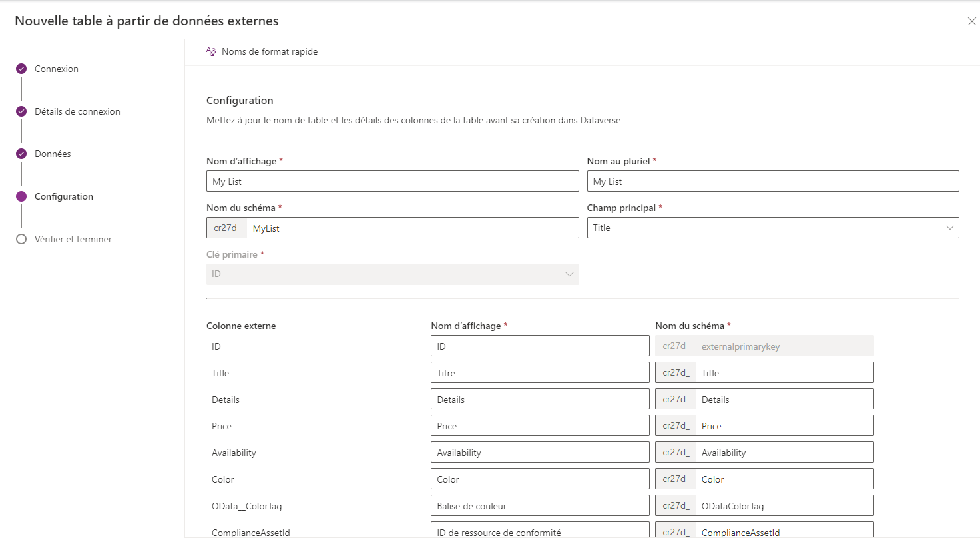Click the Color schema name field
980x538 pixels.
pyautogui.click(x=784, y=479)
